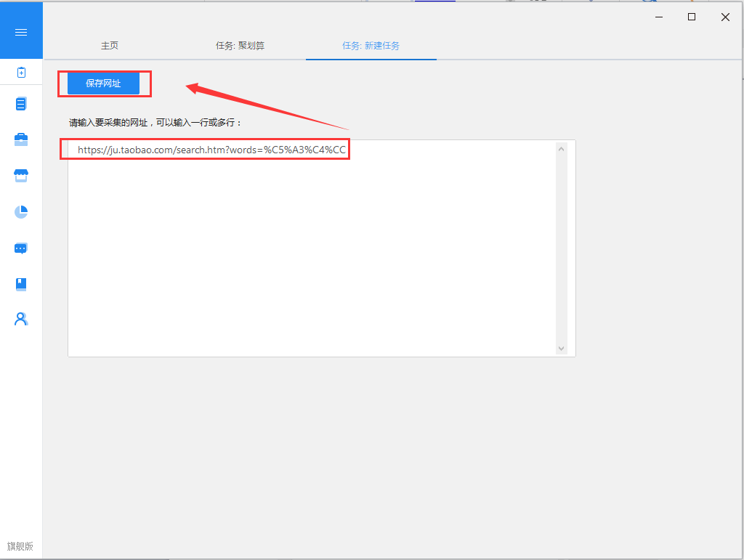Click the entered ju.taobao.com URL line
The height and width of the screenshot is (560, 744).
pyautogui.click(x=211, y=150)
